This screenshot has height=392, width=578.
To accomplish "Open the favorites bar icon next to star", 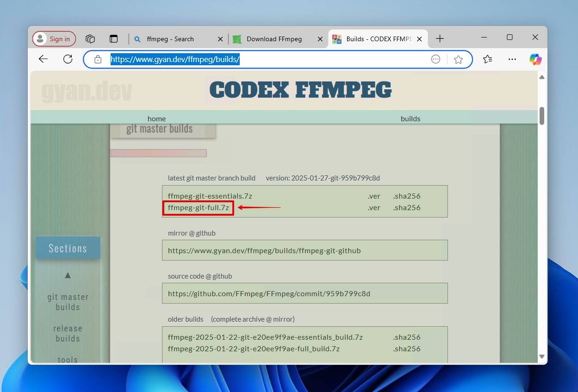I will tap(487, 59).
